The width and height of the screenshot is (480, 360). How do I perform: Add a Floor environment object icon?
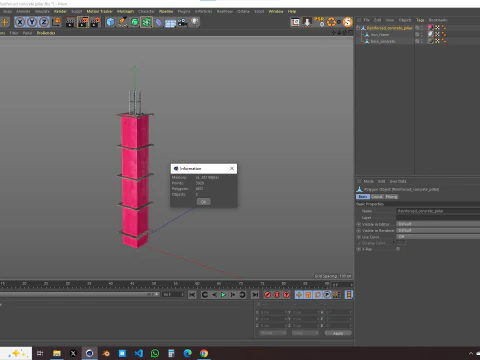[x=170, y=23]
